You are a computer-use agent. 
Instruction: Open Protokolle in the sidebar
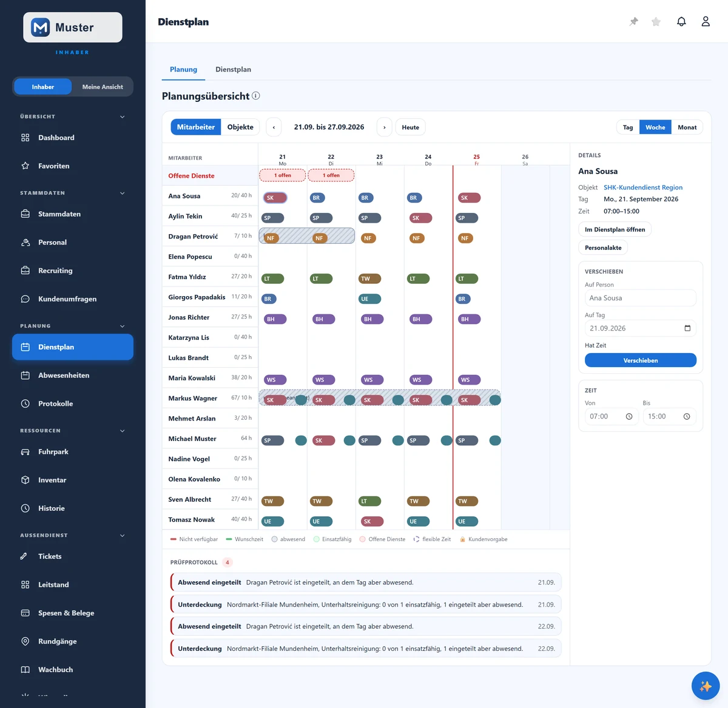click(73, 403)
